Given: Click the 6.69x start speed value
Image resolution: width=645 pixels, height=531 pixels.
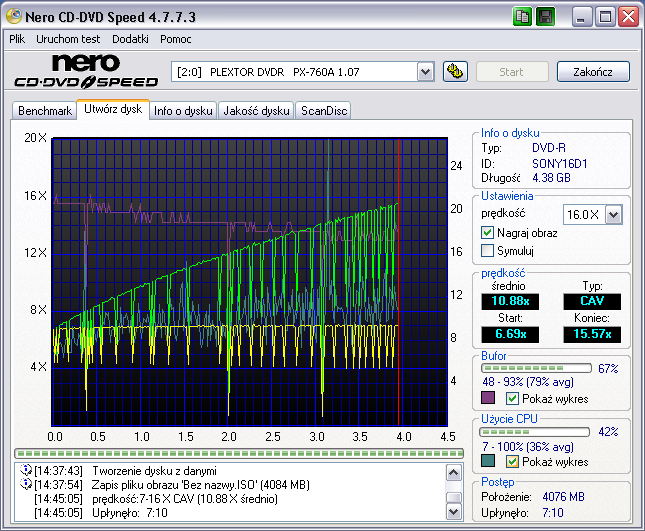Looking at the screenshot, I should 510,334.
